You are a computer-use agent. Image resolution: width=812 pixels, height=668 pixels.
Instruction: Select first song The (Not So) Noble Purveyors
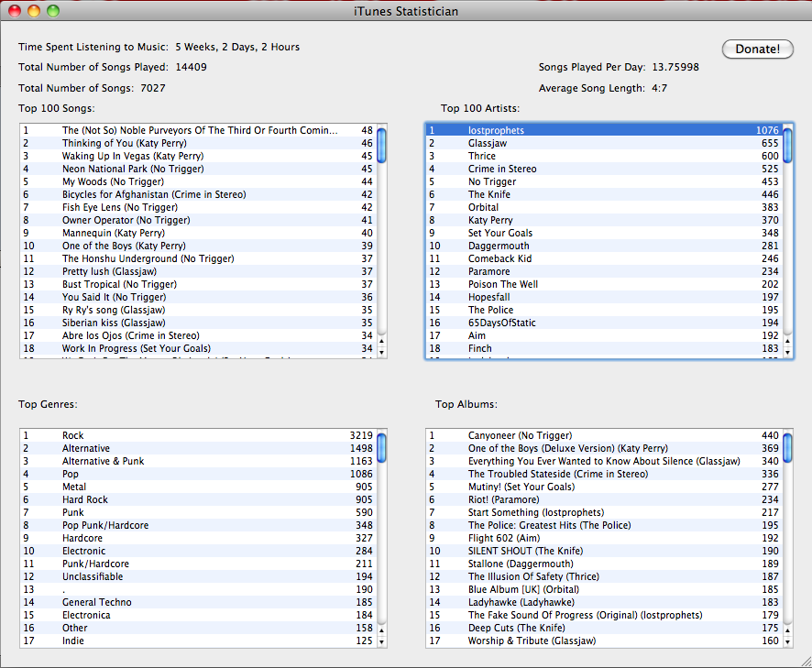pyautogui.click(x=198, y=130)
